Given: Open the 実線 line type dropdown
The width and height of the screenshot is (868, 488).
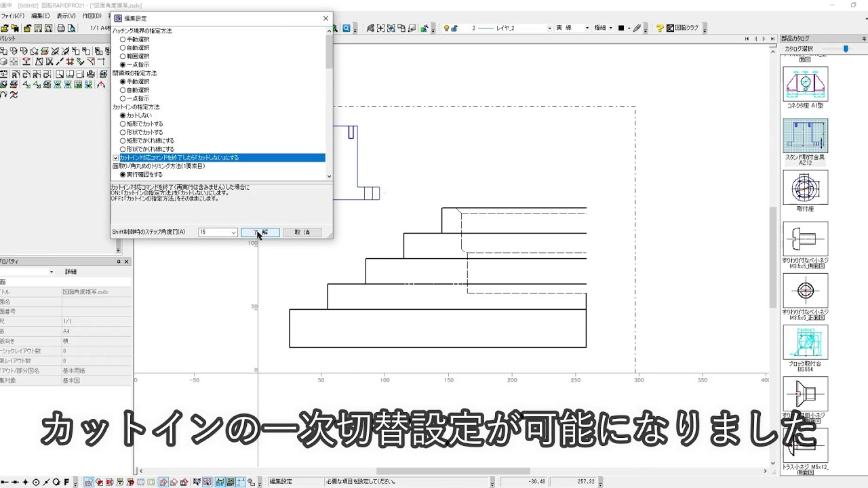Looking at the screenshot, I should (x=587, y=28).
